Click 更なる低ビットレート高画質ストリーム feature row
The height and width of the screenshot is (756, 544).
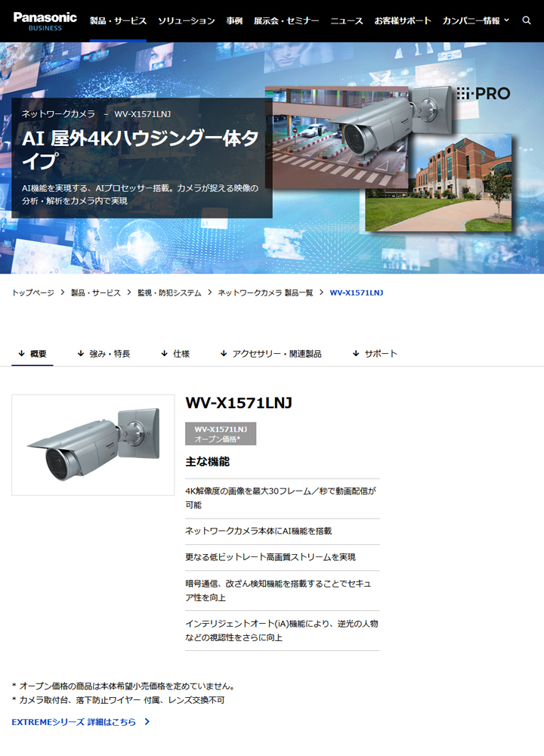(283, 557)
